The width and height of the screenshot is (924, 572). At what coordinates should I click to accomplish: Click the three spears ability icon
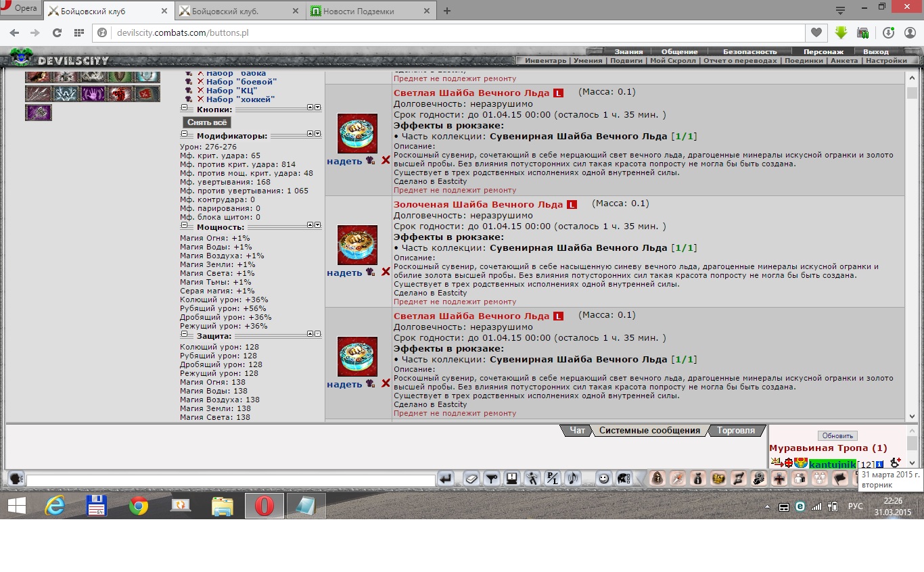tap(39, 94)
